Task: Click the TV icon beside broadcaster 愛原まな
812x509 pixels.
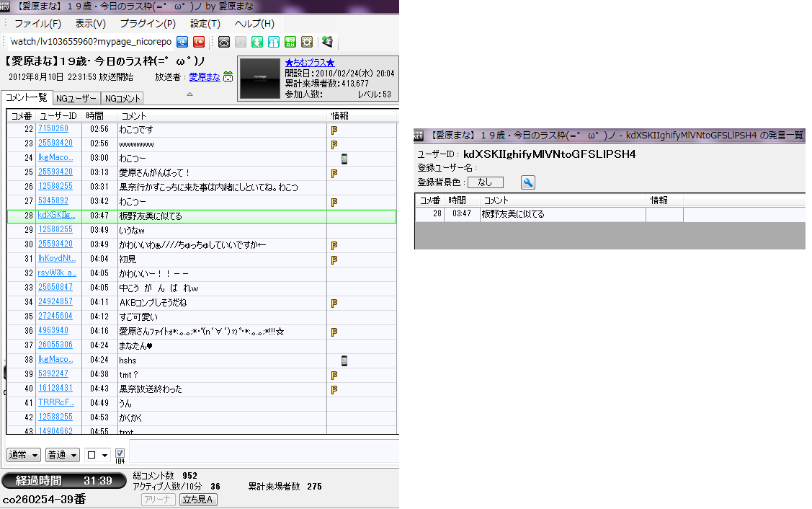Action: pyautogui.click(x=228, y=77)
